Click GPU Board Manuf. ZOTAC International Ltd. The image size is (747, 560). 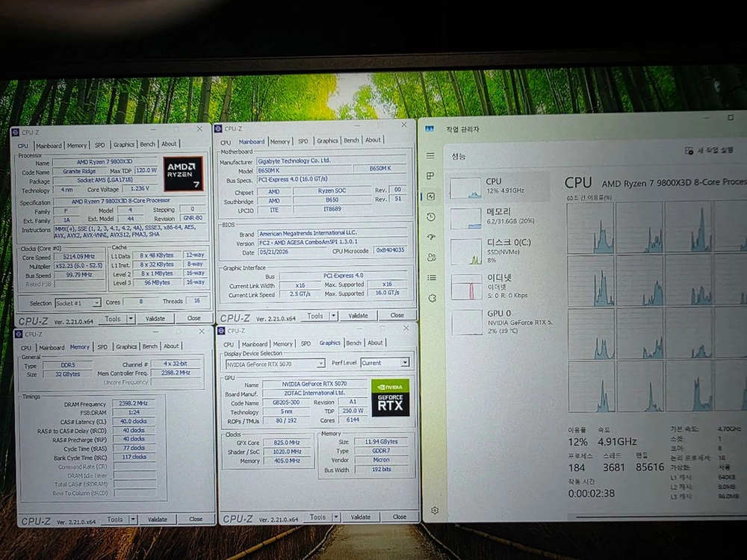pyautogui.click(x=314, y=393)
